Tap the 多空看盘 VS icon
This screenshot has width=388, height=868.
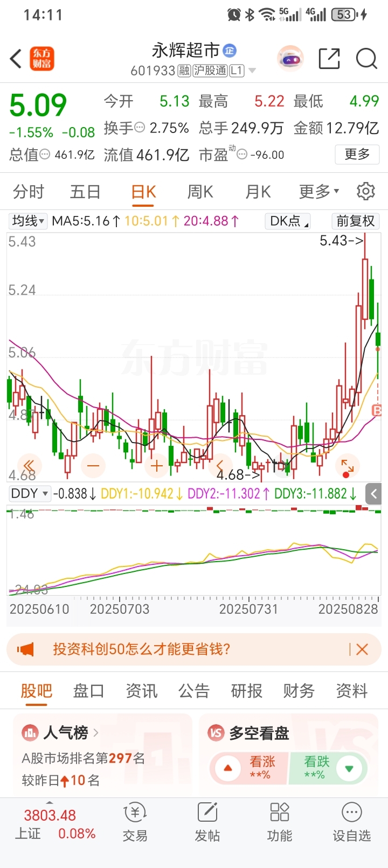pyautogui.click(x=216, y=733)
